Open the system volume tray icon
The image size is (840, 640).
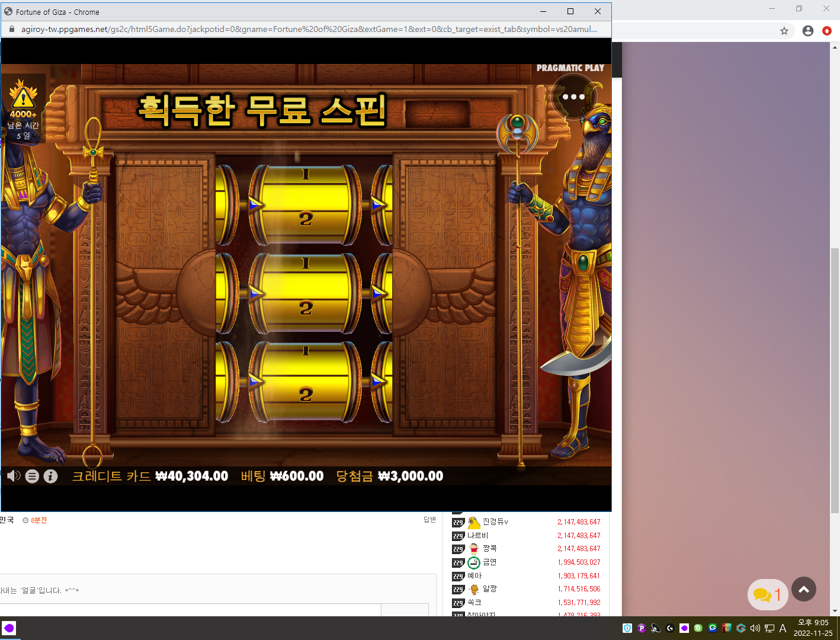(x=755, y=628)
